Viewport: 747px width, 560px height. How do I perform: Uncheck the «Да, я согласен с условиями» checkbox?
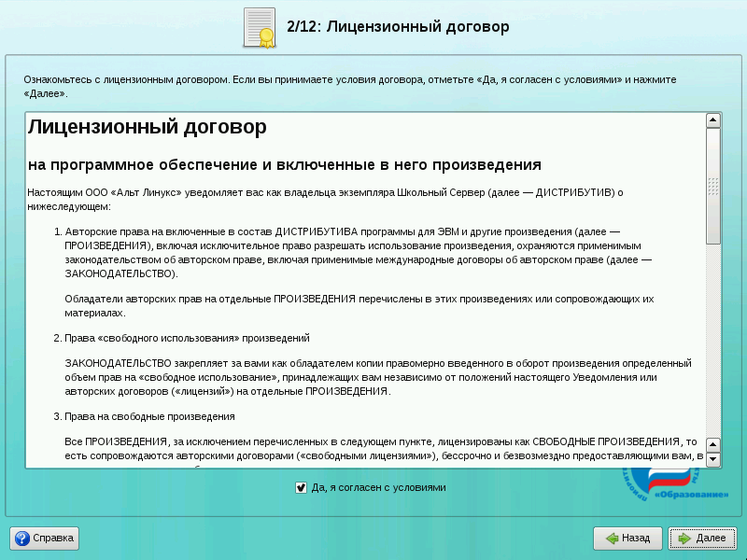click(301, 487)
